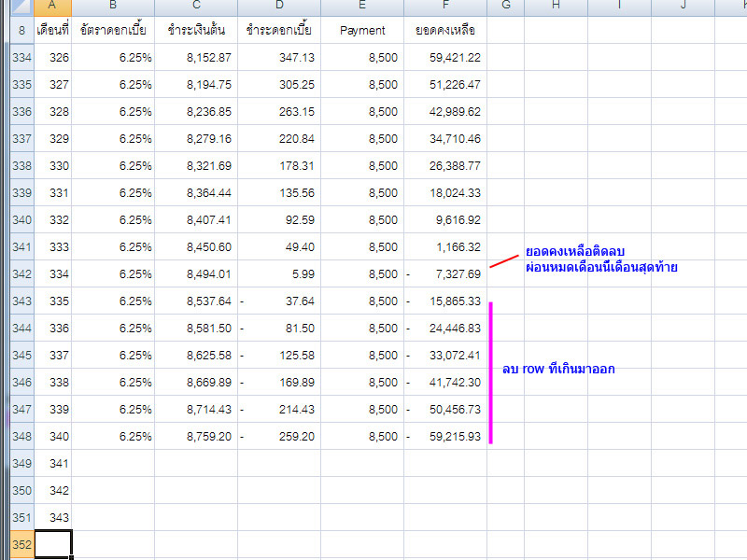Click header cell 'ชำระเงินต้น'

196,30
